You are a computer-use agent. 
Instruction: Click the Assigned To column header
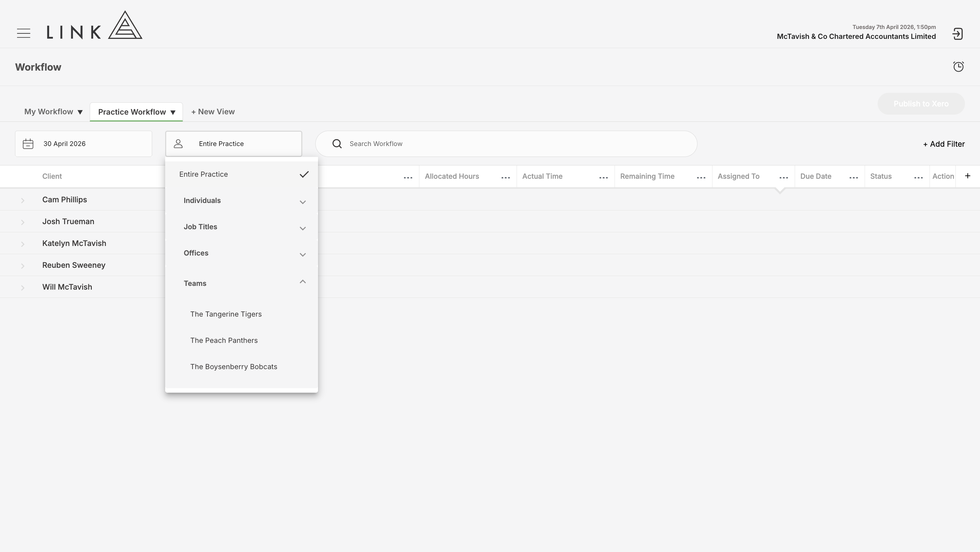coord(738,176)
